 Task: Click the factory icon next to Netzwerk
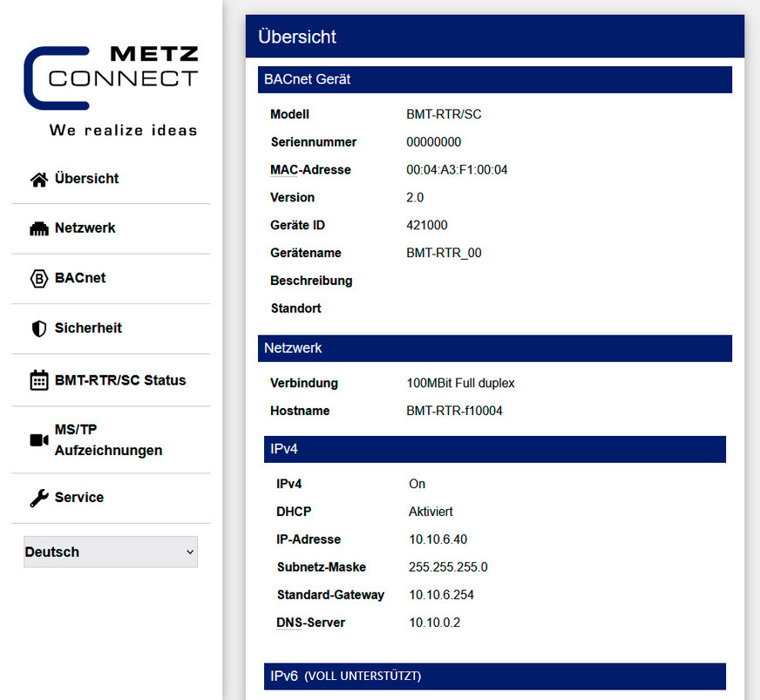pos(39,228)
